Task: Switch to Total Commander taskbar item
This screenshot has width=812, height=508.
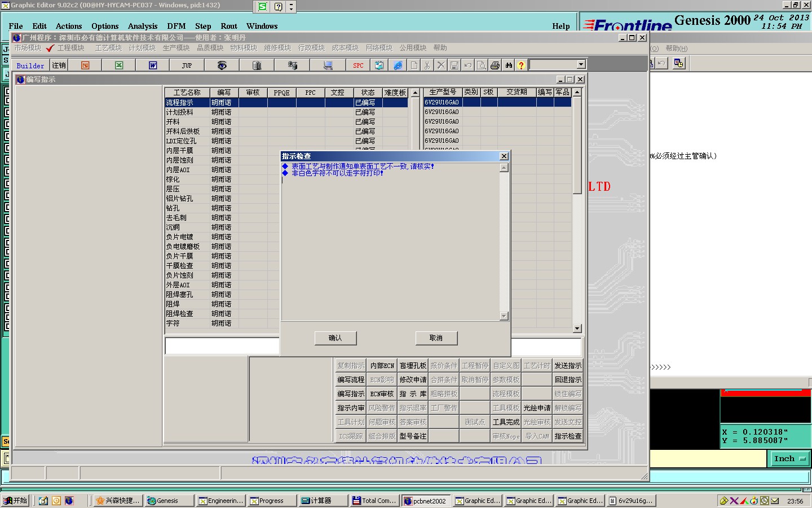Action: point(374,501)
